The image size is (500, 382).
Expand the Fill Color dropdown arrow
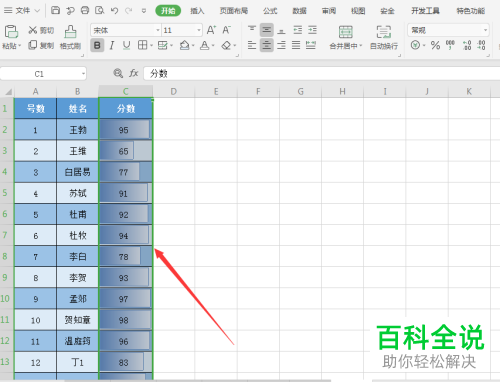[193, 46]
